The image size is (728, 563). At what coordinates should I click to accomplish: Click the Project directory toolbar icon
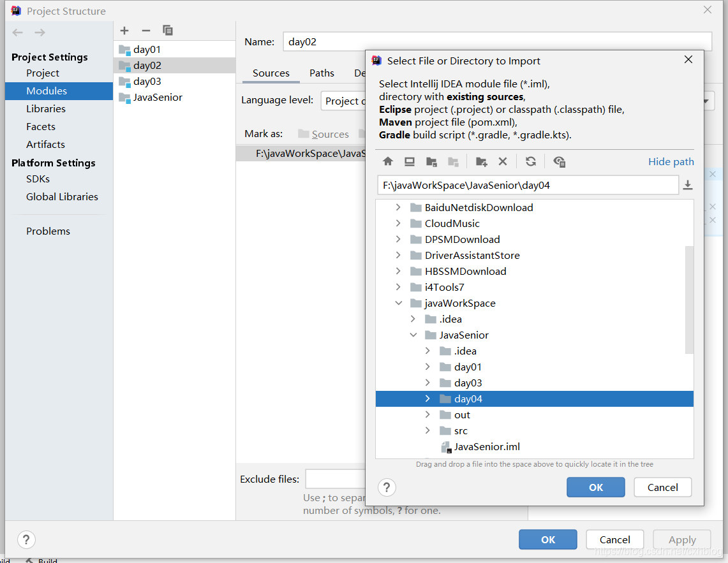[431, 161]
